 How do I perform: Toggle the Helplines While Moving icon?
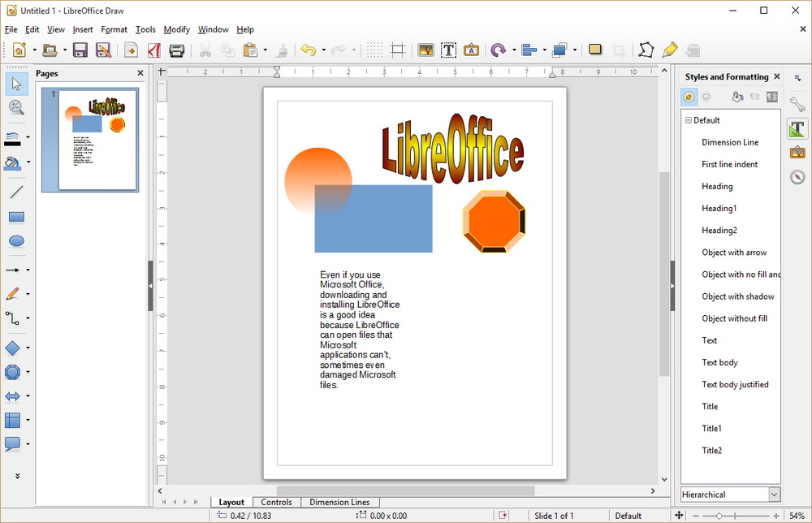pos(398,50)
